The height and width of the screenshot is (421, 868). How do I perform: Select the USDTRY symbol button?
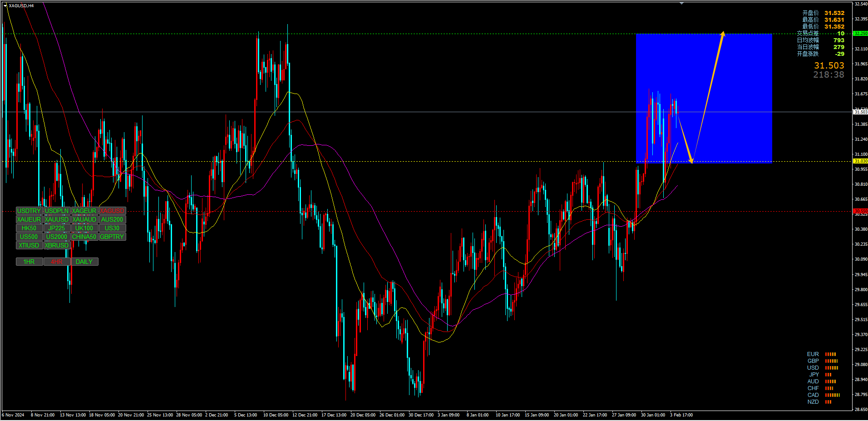[x=29, y=211]
